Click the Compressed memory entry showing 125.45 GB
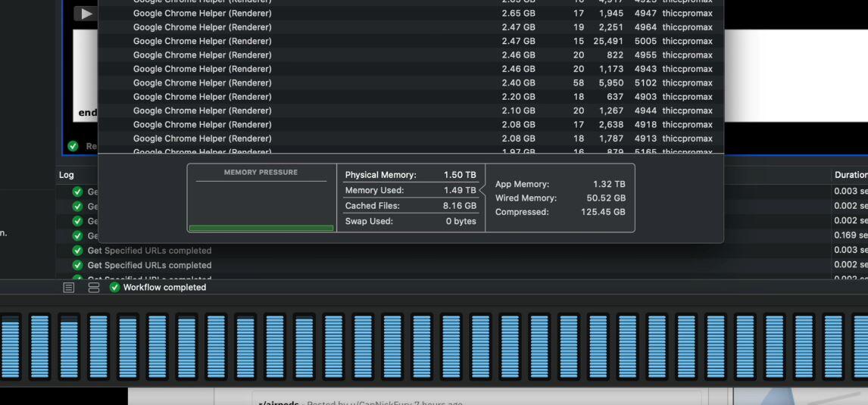Viewport: 868px width, 405px height. [x=560, y=212]
